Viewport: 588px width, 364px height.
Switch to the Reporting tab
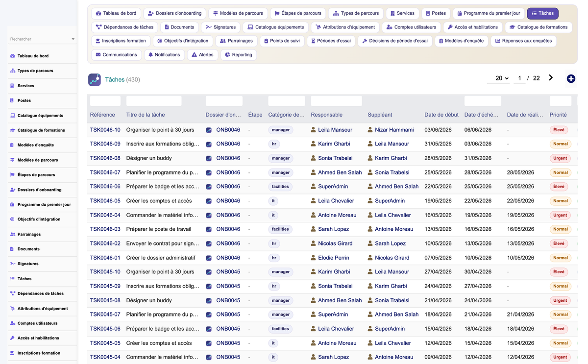pos(238,55)
